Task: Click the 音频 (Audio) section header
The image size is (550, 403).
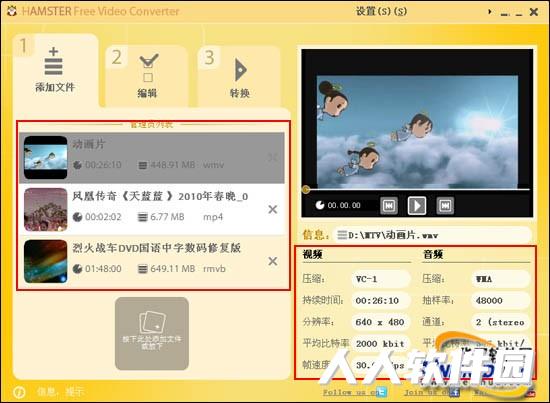Action: tap(433, 254)
